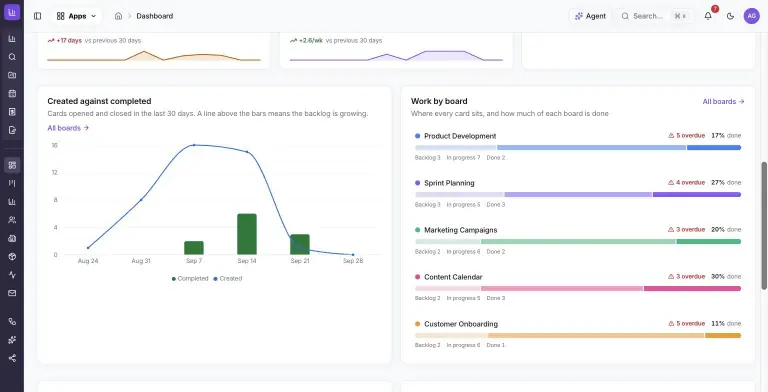This screenshot has width=768, height=392.
Task: Open the Content Calendar board
Action: (x=453, y=277)
